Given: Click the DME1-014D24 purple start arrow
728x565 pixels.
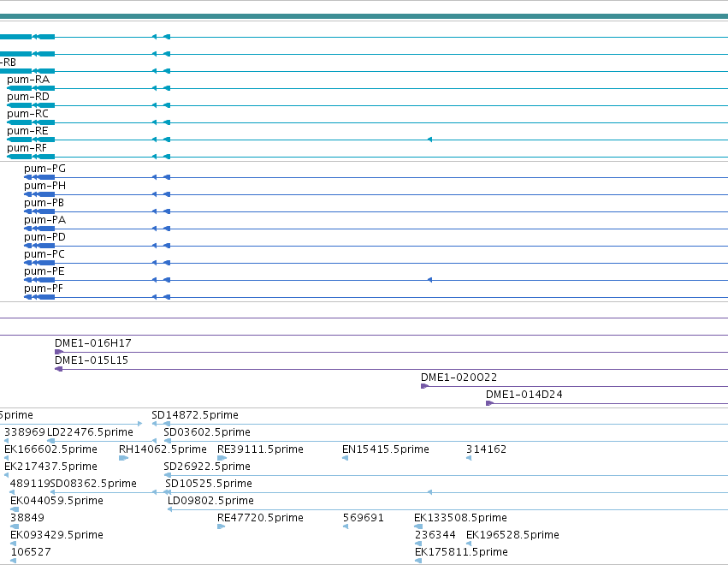Looking at the screenshot, I should click(x=489, y=403).
